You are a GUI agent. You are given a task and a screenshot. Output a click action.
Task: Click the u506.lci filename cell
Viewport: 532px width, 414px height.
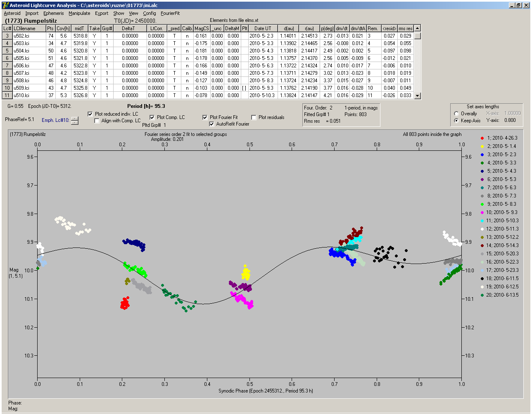click(x=29, y=66)
